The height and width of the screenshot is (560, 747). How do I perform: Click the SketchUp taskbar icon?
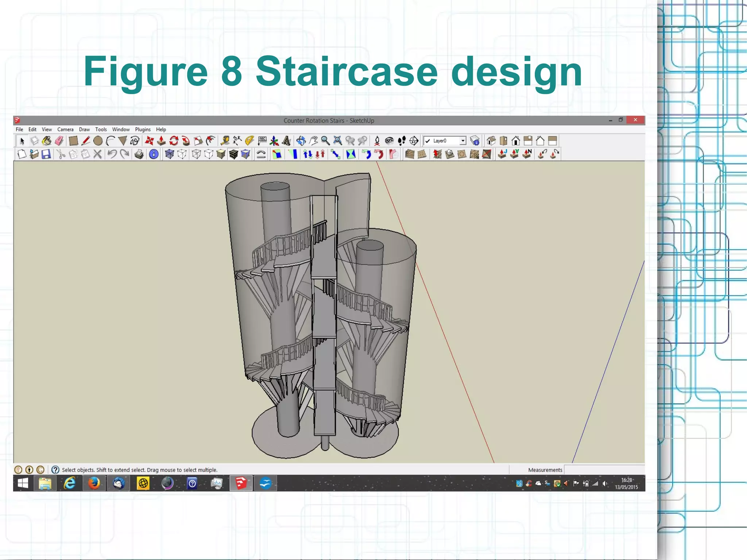(241, 483)
